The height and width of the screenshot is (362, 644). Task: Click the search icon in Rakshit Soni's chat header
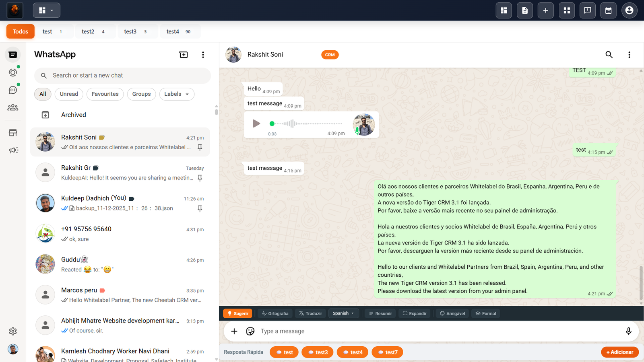point(609,55)
